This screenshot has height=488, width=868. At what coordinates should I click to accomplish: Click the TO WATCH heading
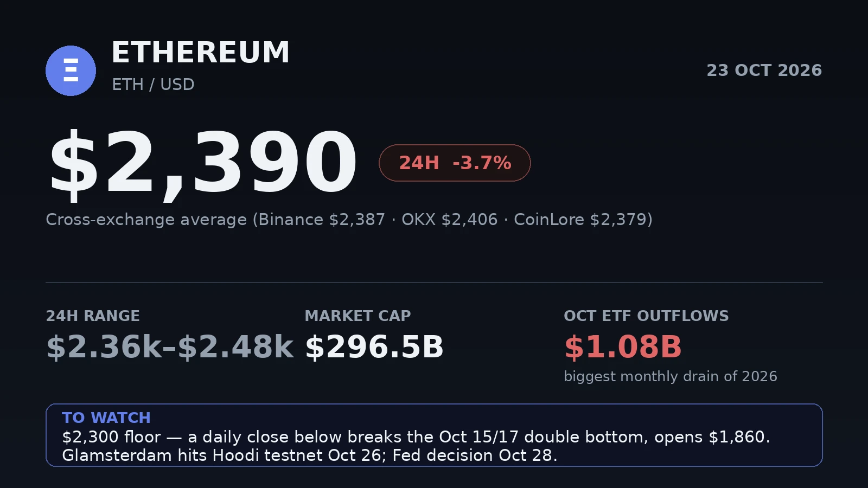pos(106,418)
